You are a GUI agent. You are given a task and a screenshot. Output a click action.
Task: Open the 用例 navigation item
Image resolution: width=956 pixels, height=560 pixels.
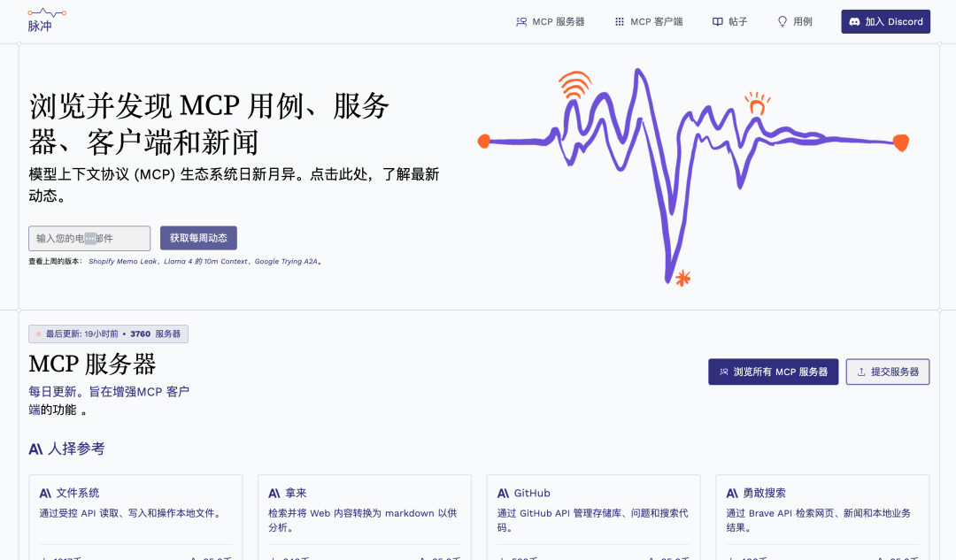coord(802,21)
